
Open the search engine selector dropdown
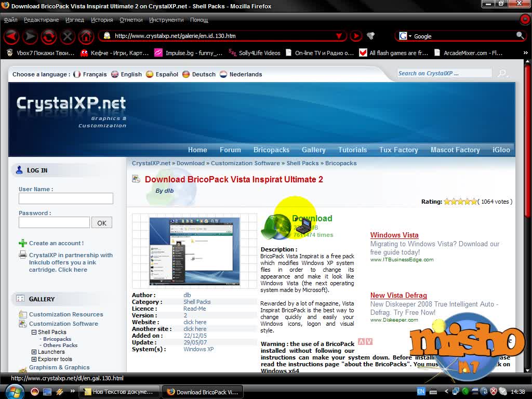(405, 36)
